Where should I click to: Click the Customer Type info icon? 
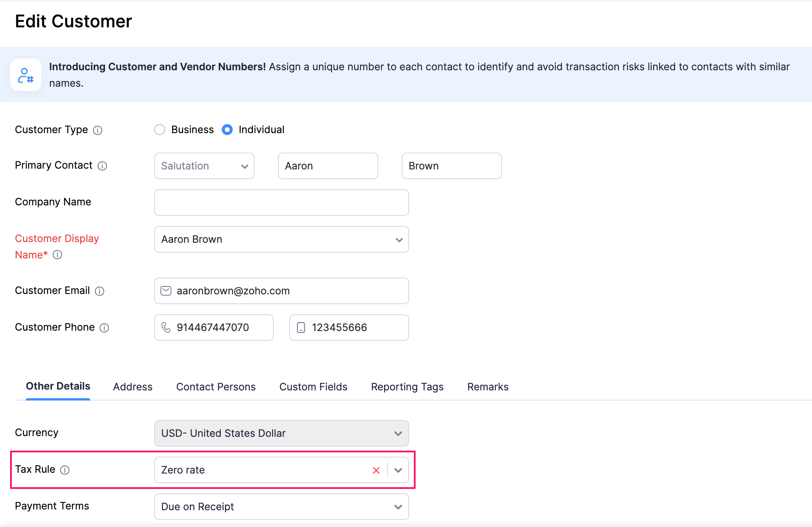point(98,130)
